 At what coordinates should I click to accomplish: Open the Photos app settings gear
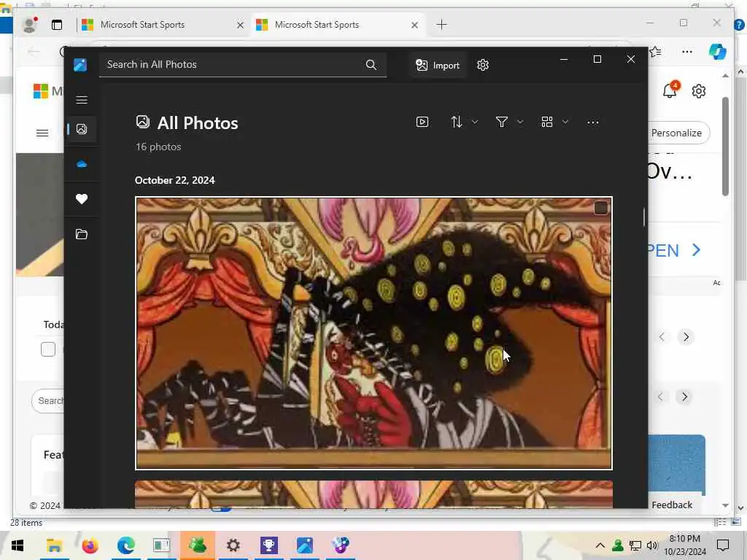483,65
